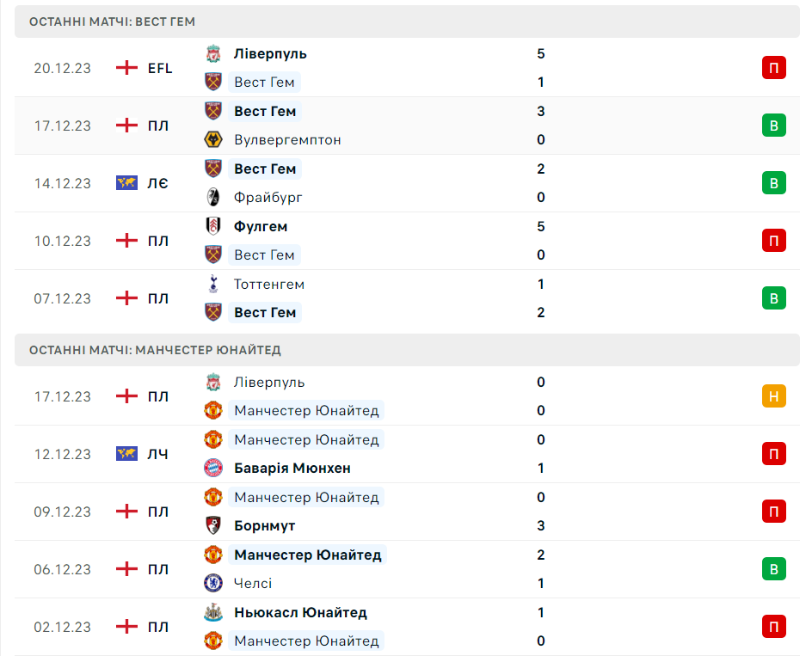Click the England flag beside EFL

(126, 68)
